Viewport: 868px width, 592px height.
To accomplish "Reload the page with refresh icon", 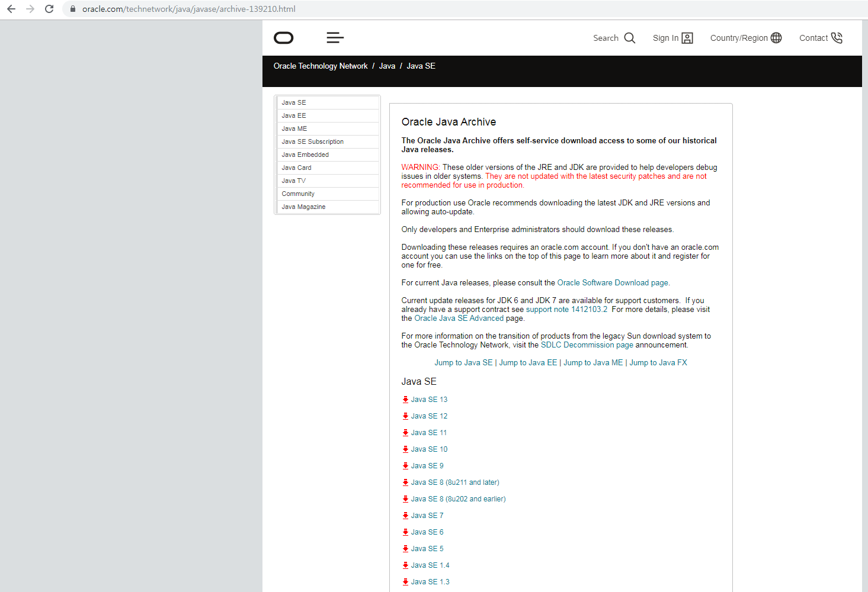I will click(49, 9).
